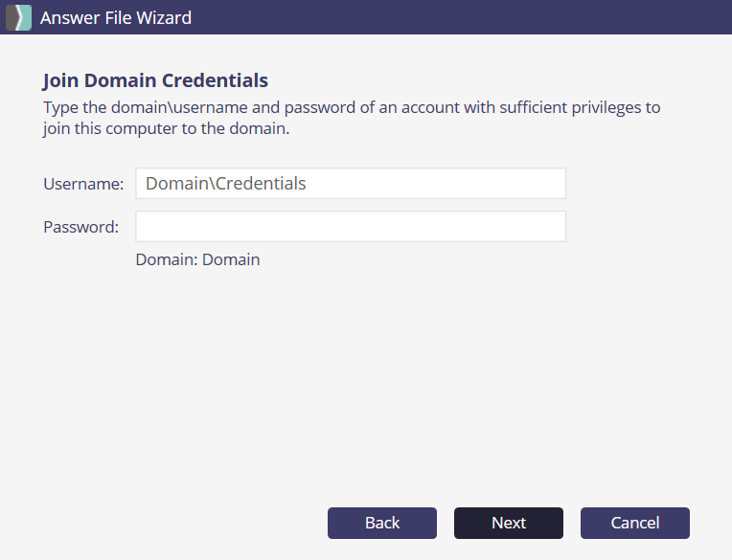Click the first line of the instruction text
The image size is (732, 560).
352,107
